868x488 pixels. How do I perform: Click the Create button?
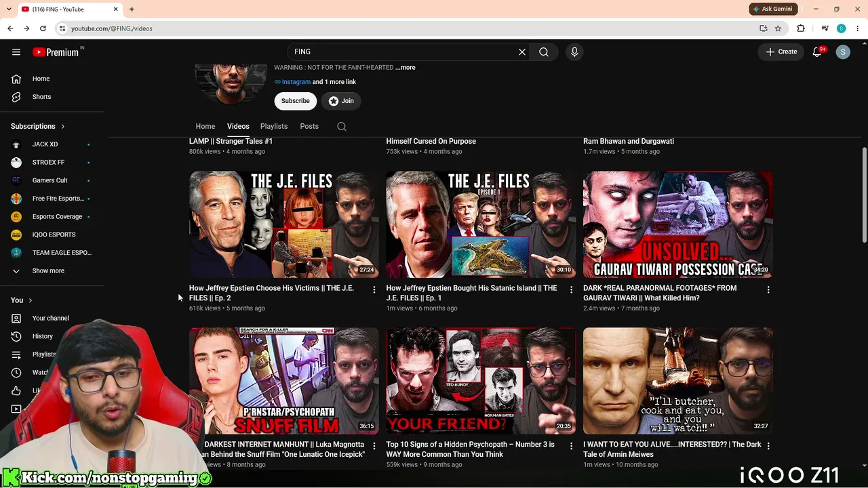point(781,52)
